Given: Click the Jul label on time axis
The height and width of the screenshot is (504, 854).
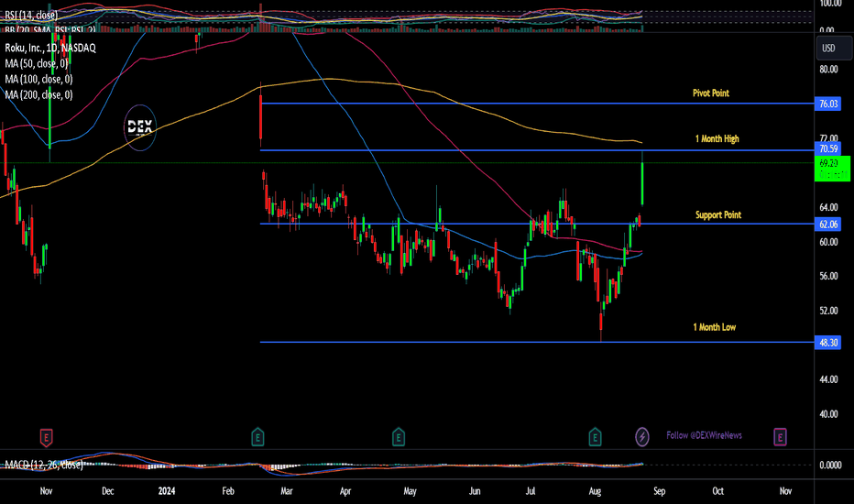Looking at the screenshot, I should (531, 491).
